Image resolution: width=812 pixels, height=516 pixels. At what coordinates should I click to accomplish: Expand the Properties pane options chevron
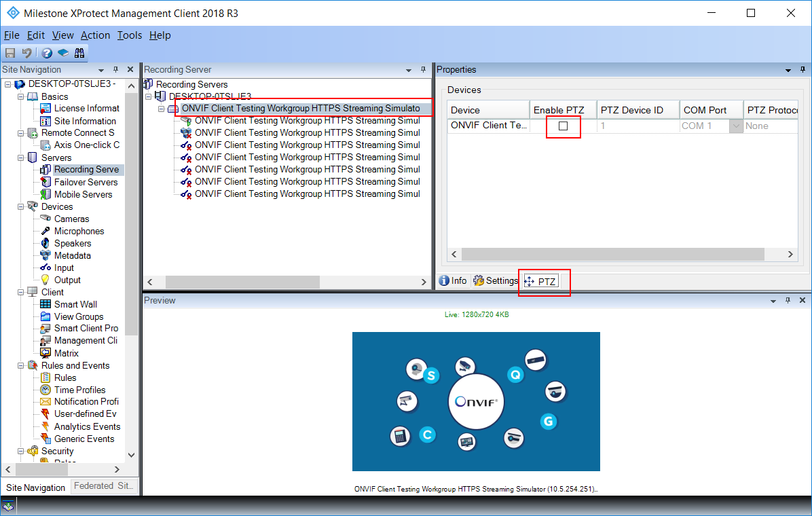[788, 69]
